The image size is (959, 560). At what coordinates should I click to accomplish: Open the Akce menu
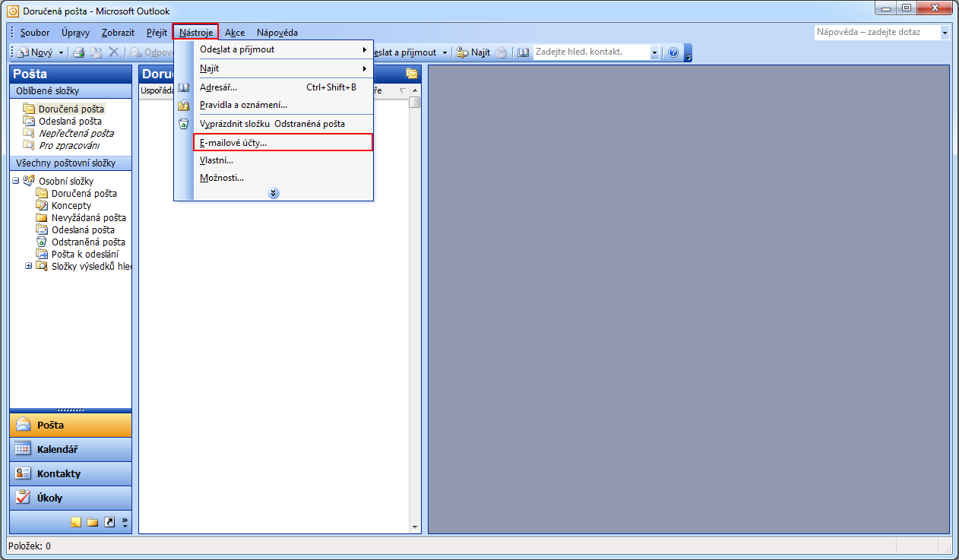pyautogui.click(x=235, y=33)
